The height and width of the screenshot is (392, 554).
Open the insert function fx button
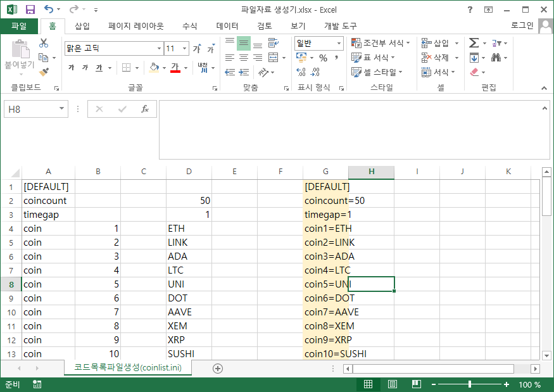point(144,109)
